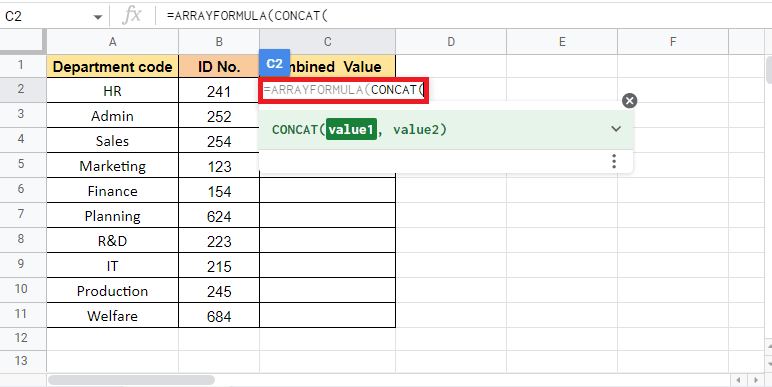Select the cell containing Finance

pos(113,191)
